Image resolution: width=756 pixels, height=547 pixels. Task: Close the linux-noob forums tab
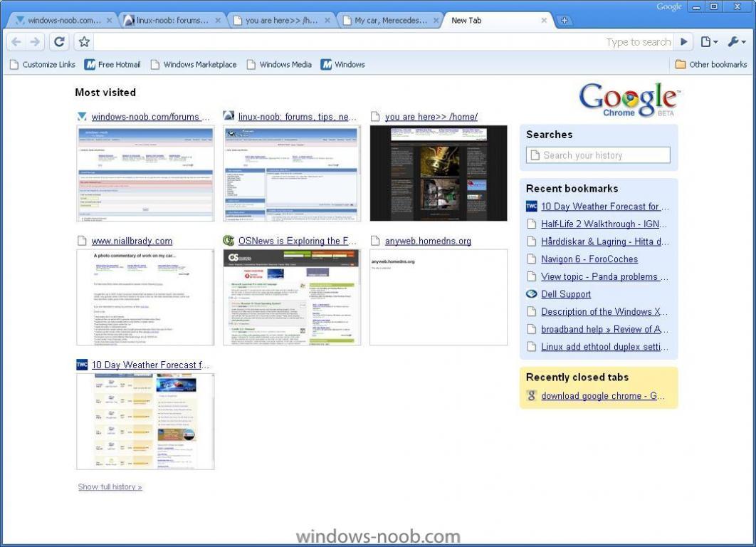(218, 20)
